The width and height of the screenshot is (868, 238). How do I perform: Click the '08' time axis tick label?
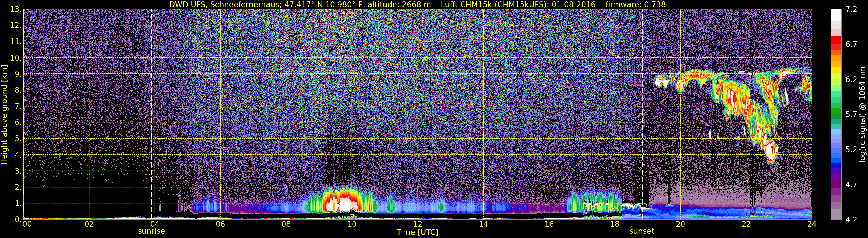pos(286,224)
